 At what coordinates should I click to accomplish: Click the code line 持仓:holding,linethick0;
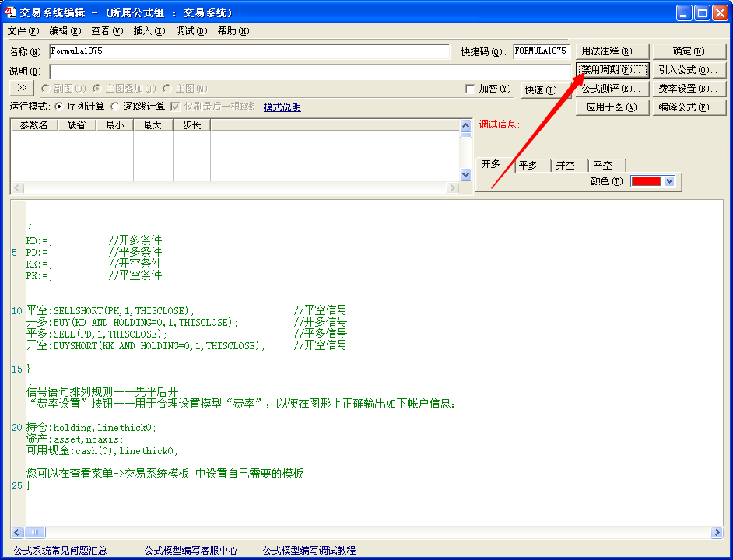(91, 427)
